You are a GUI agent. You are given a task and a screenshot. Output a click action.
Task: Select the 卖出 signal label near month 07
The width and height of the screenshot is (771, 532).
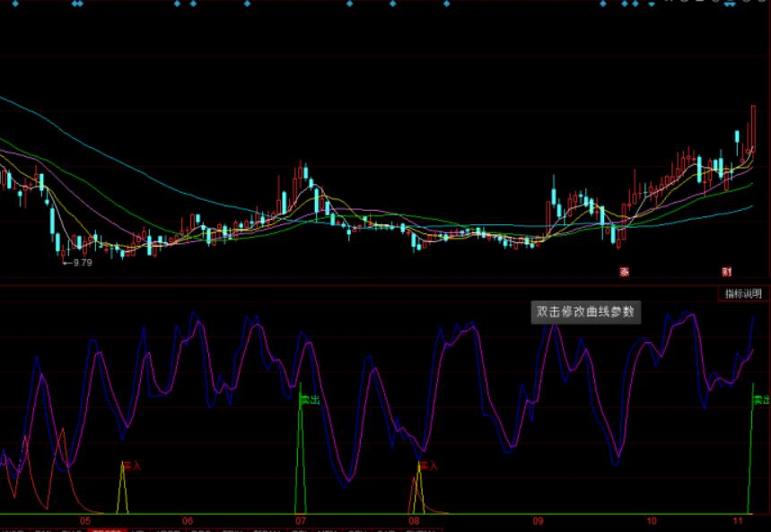tap(310, 399)
